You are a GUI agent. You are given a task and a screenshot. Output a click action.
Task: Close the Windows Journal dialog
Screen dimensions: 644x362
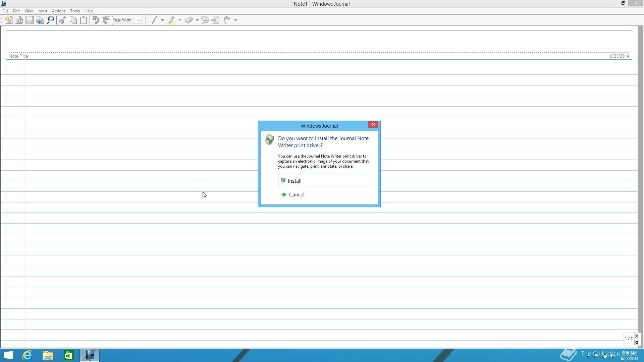click(373, 124)
